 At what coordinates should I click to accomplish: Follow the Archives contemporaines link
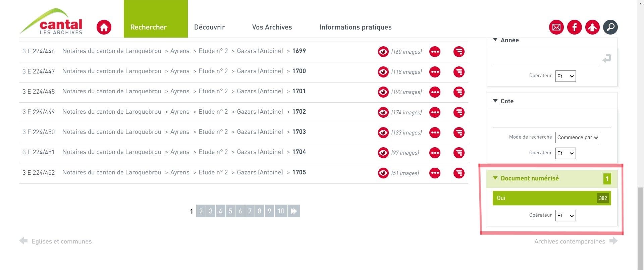pos(570,241)
